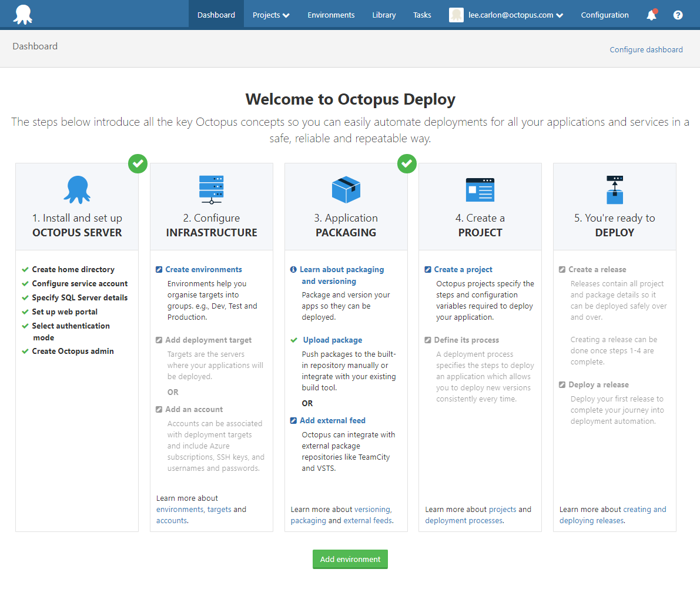Click the green checkmark badge on Packaging card
Screen dimensions: 700x589
[x=407, y=164]
